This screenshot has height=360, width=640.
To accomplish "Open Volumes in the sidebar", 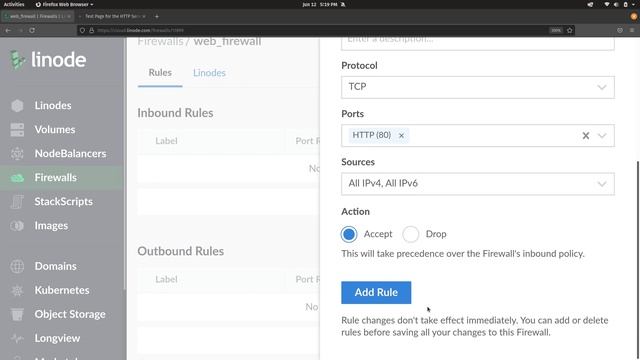I will [x=55, y=129].
